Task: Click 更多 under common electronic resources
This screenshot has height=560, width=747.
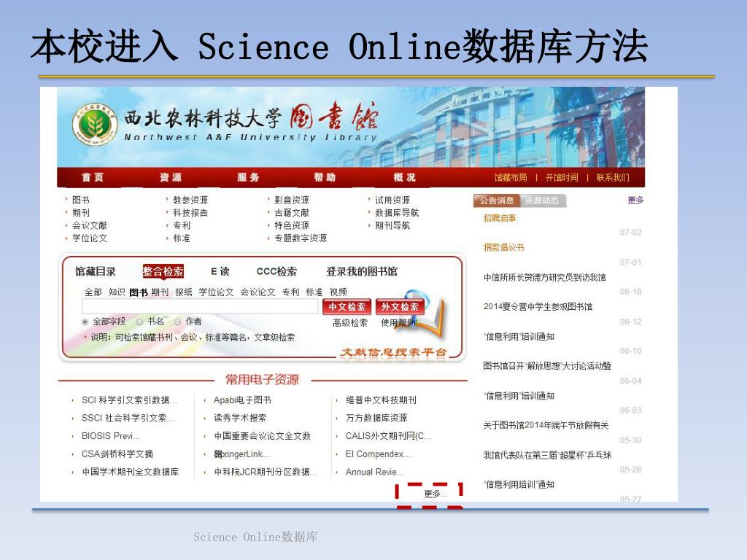Action: [435, 494]
